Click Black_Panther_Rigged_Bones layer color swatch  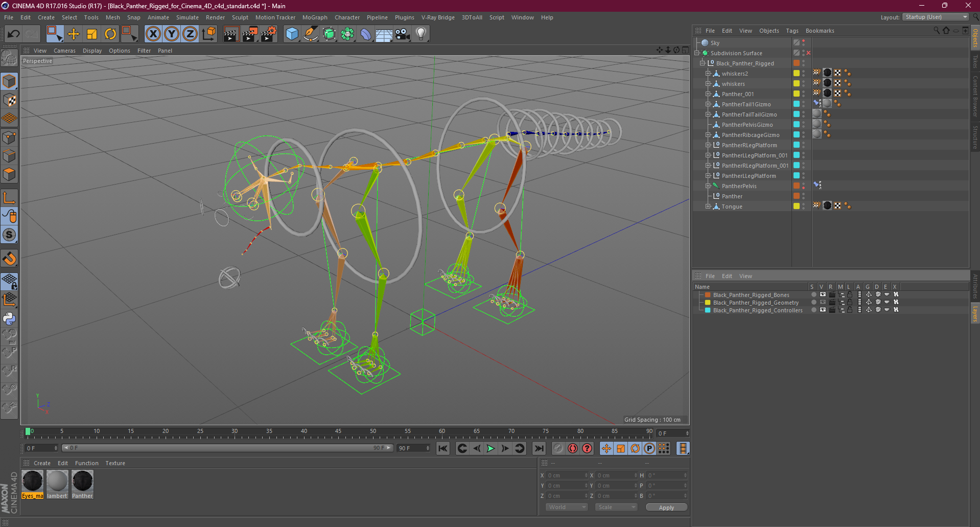pos(708,295)
